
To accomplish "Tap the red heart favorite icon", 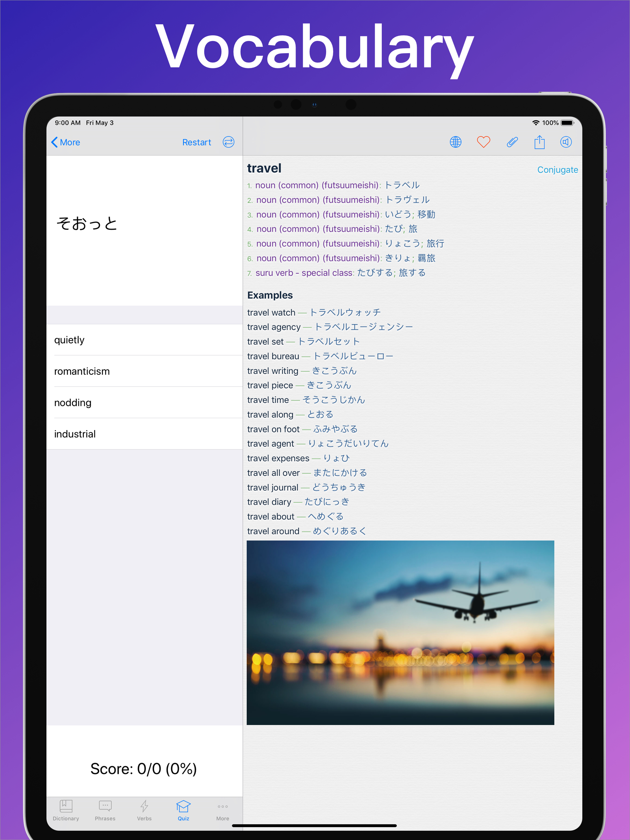I will click(x=483, y=142).
